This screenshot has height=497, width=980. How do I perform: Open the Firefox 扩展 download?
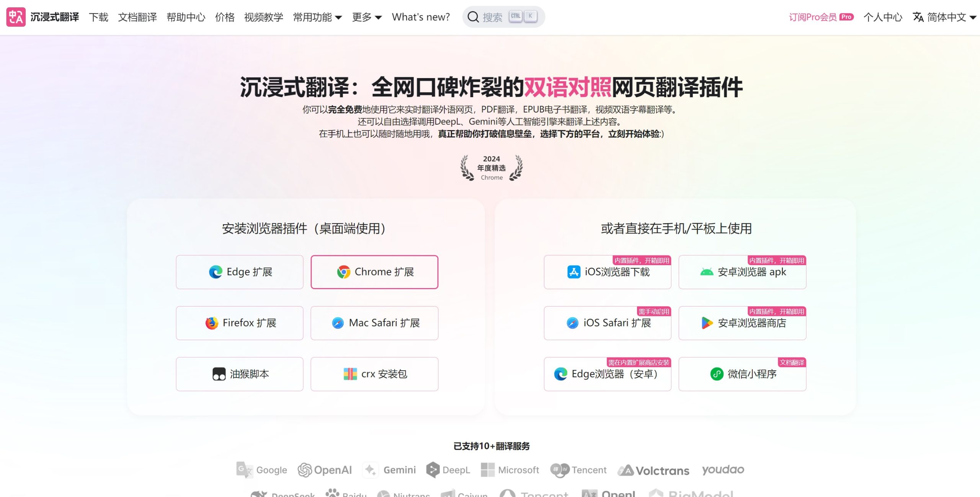click(240, 323)
